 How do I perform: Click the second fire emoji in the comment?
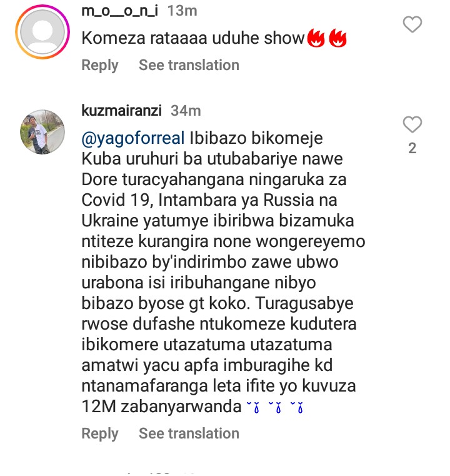coord(337,38)
